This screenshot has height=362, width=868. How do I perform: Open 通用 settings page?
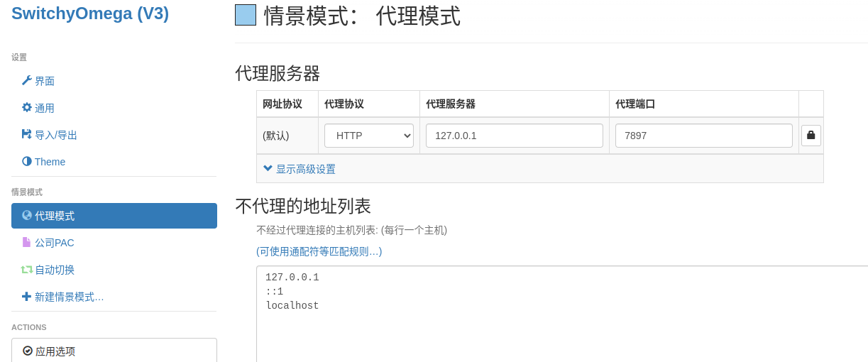tap(114, 108)
